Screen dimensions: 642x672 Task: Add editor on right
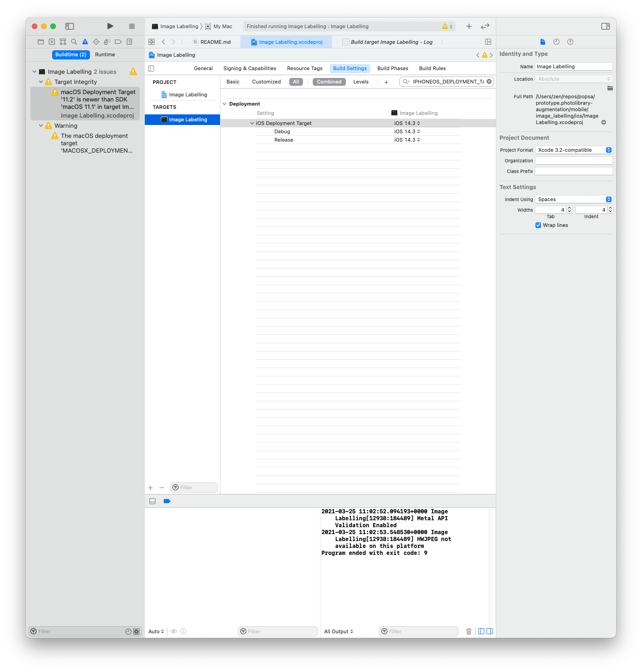488,42
